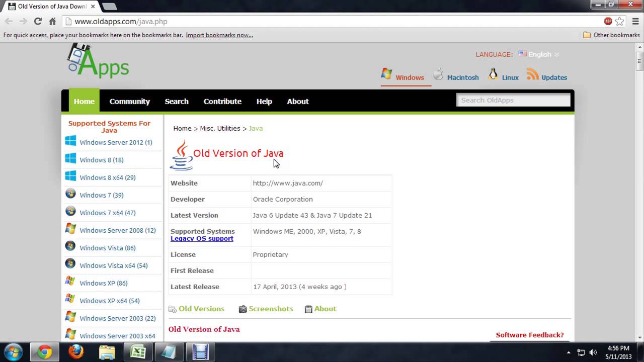This screenshot has width=644, height=362.
Task: Click the Windows Vista (86) link
Action: pyautogui.click(x=108, y=248)
